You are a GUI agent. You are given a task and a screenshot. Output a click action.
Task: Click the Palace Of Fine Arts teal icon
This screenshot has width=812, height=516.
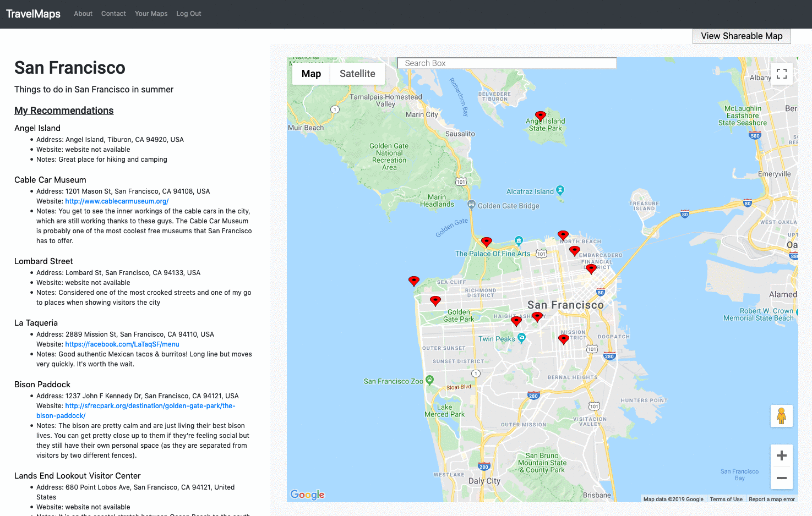tap(519, 241)
